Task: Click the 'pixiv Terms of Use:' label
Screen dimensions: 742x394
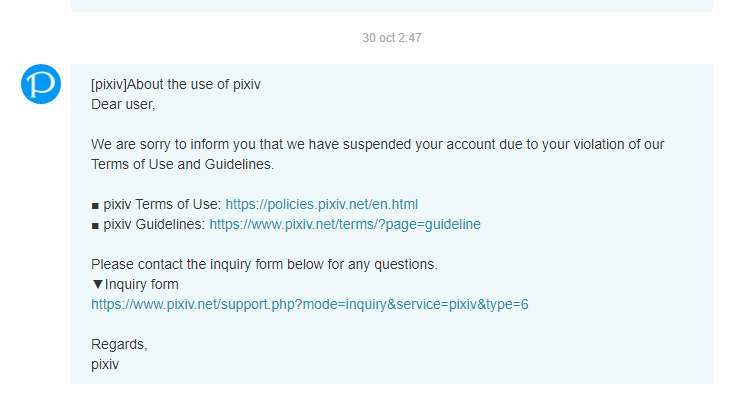Action: [x=162, y=204]
